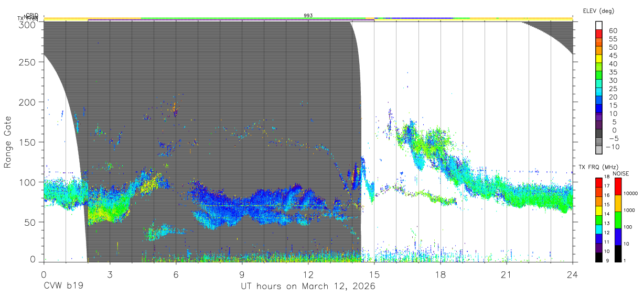The width and height of the screenshot is (644, 297).
Task: Click the UT hours tick label 3
Action: 110,274
